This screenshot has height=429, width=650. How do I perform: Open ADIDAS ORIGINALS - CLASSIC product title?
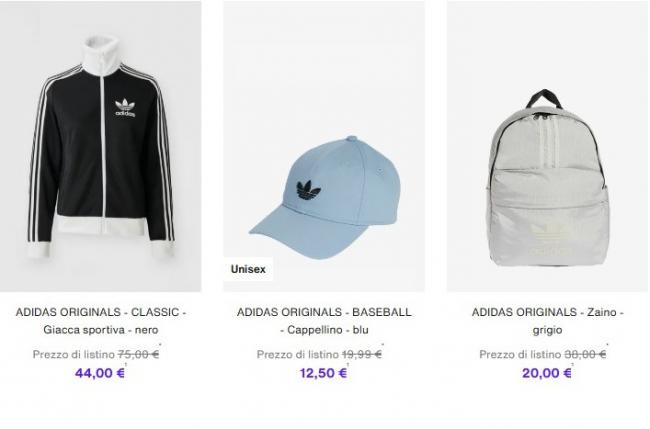click(101, 312)
